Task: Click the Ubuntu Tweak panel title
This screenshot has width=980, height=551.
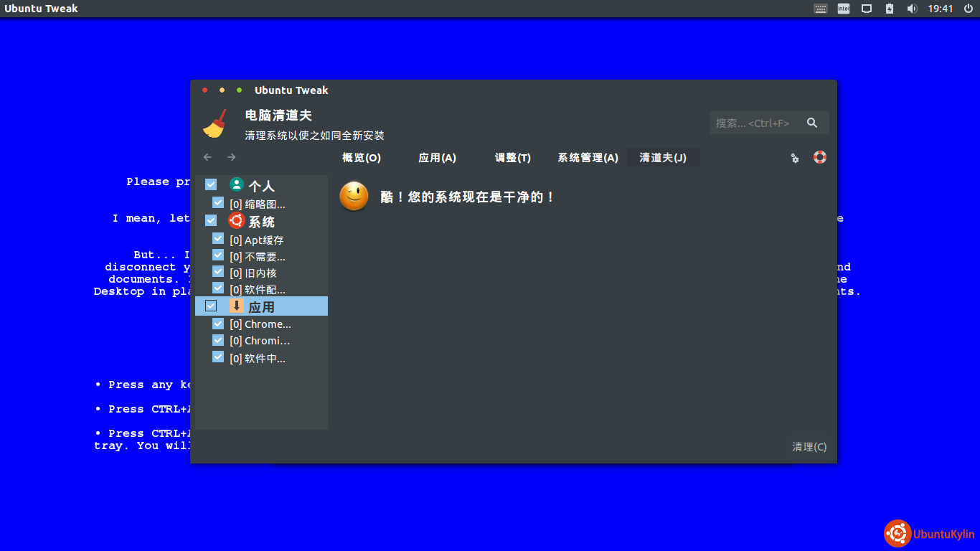Action: pos(41,9)
